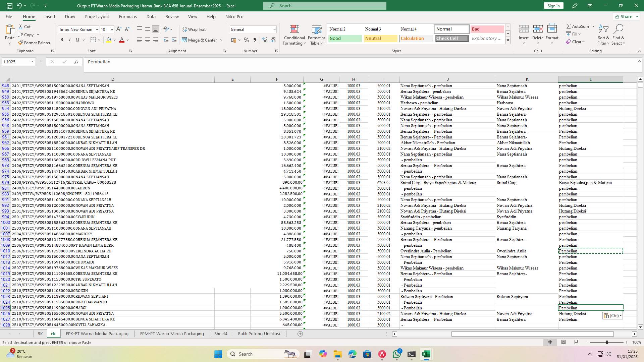Open the Bukti Potong Unifikasi sheet

pyautogui.click(x=259, y=334)
